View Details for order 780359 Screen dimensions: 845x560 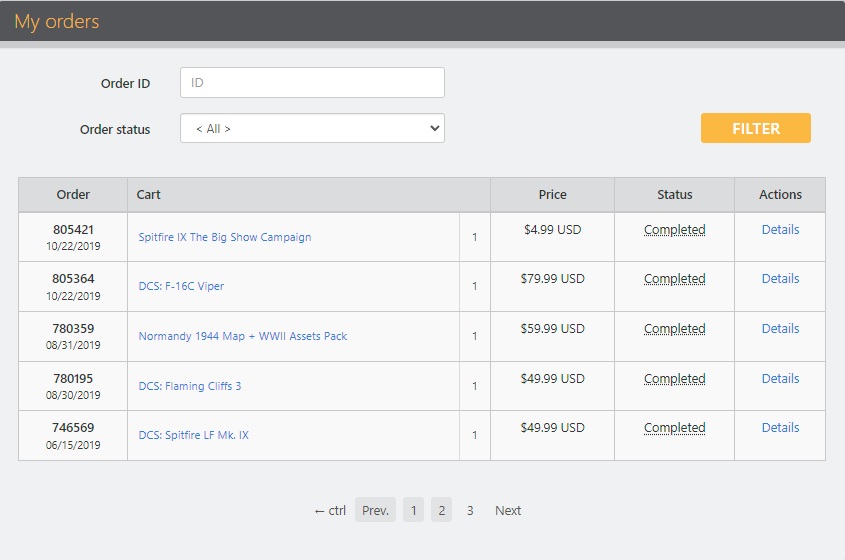(780, 329)
